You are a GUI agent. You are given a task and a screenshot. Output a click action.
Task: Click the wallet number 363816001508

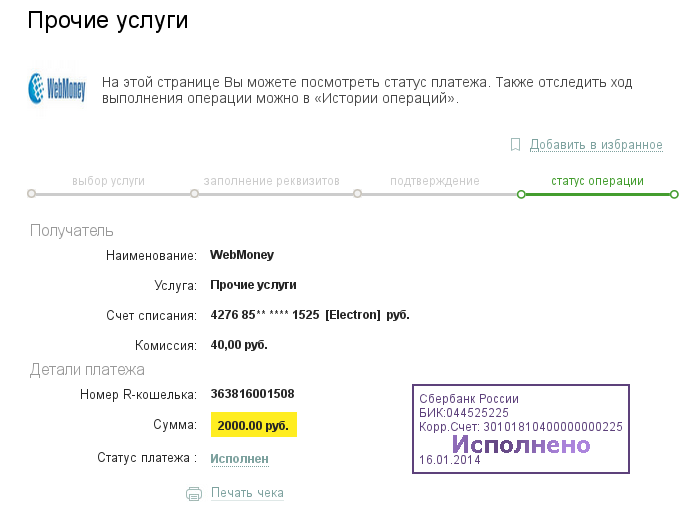(x=252, y=394)
